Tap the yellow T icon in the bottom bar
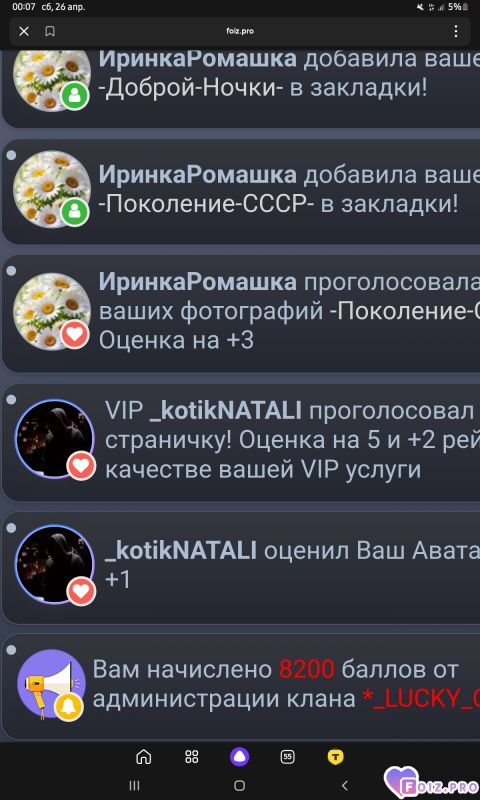480x800 pixels. coord(336,757)
